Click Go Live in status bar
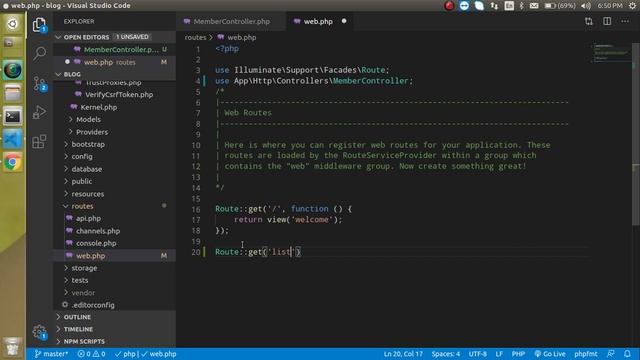The image size is (640, 360). point(549,354)
